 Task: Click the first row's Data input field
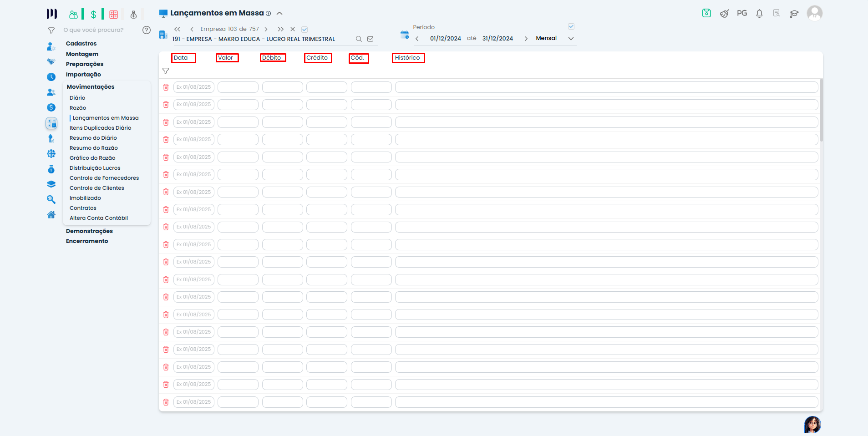point(194,87)
